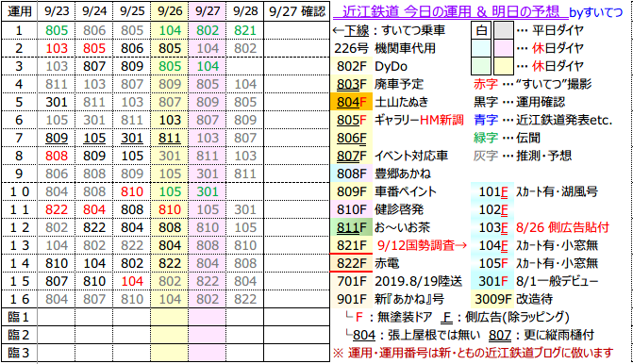Select the 102F legend cell
Screen dimensions: 633x364
[x=492, y=209]
